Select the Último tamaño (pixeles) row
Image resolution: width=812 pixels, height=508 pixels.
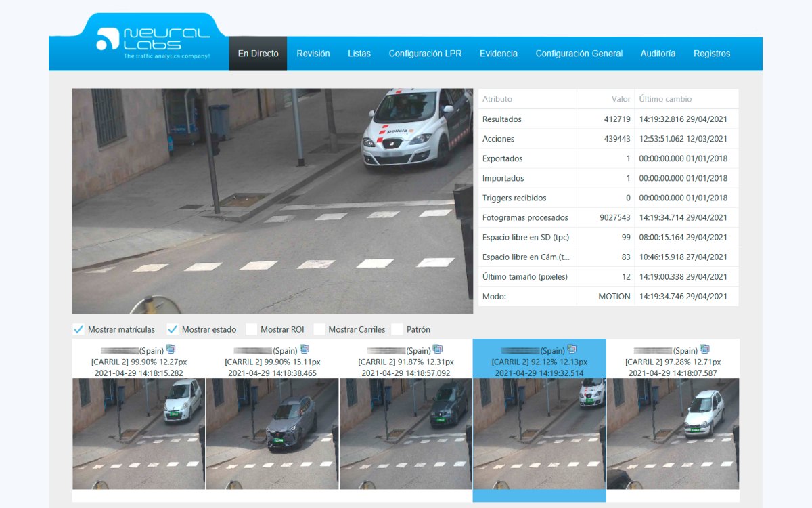click(x=608, y=277)
